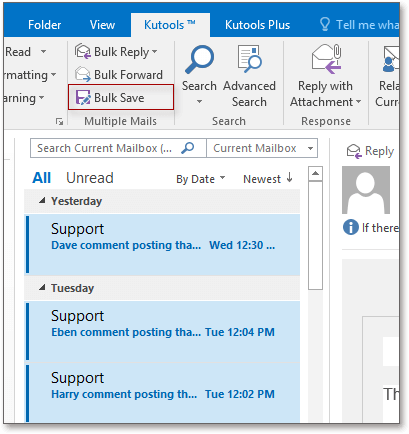Collapse the Yesterday group

(x=42, y=201)
